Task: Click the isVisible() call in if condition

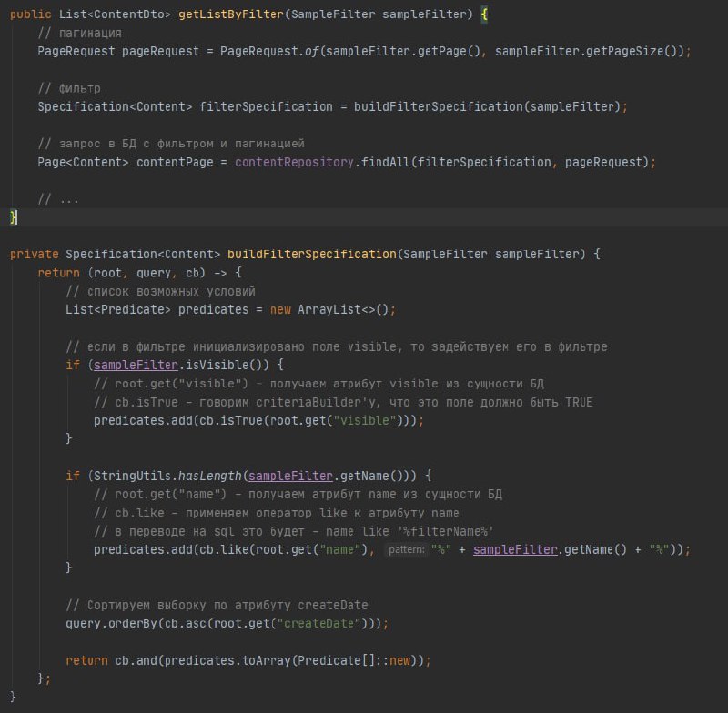Action: (227, 365)
